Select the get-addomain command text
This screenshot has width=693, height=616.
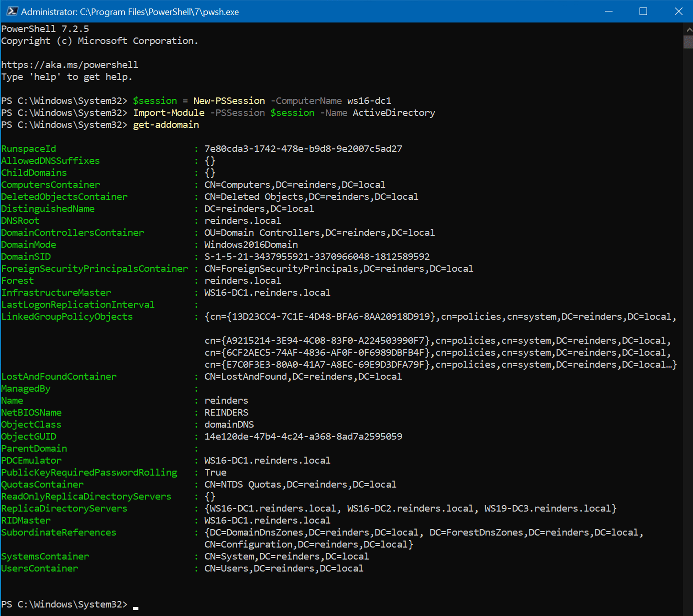(165, 124)
